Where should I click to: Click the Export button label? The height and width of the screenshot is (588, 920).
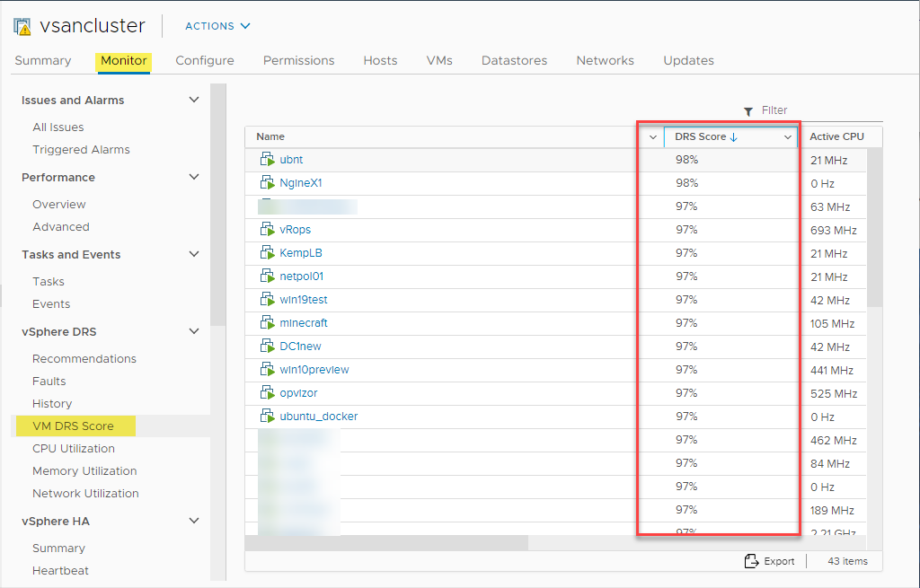point(779,561)
